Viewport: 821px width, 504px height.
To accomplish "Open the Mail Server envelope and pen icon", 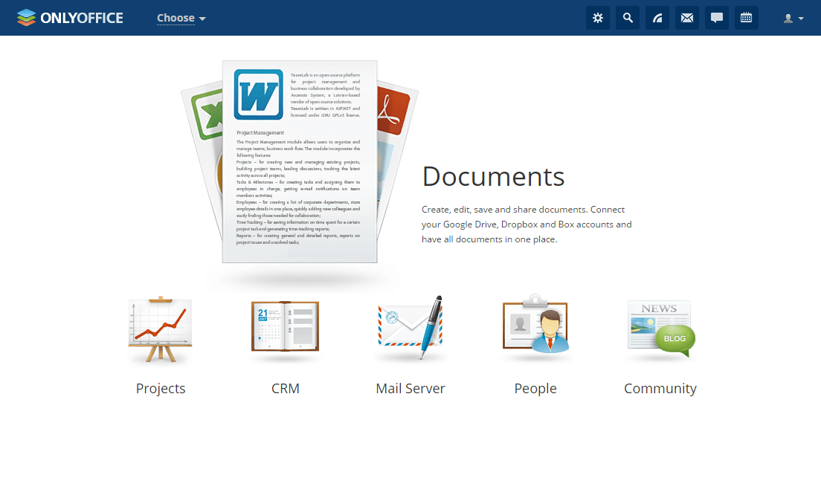I will (x=410, y=328).
